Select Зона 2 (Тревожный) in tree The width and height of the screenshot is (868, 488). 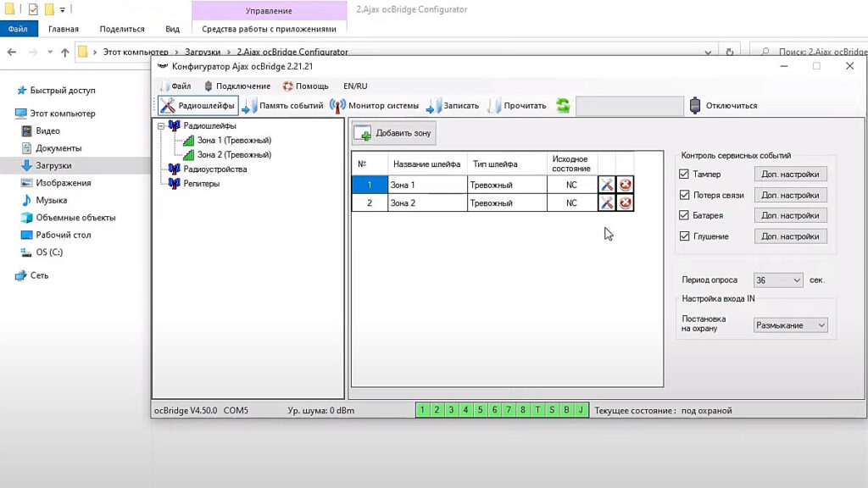click(x=234, y=154)
